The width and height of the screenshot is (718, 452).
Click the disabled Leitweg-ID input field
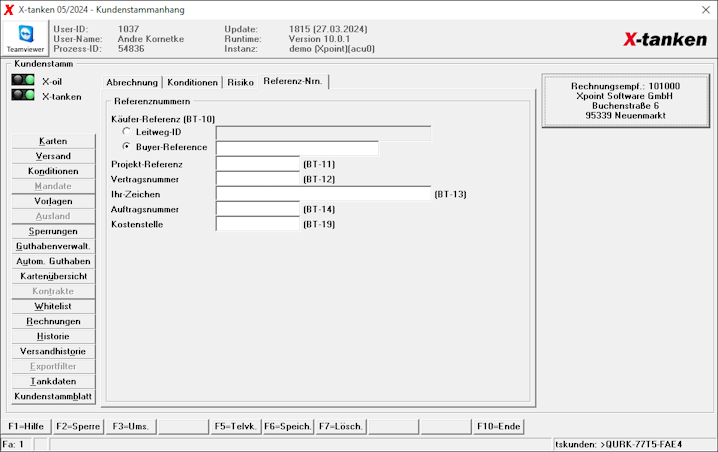[x=323, y=133]
